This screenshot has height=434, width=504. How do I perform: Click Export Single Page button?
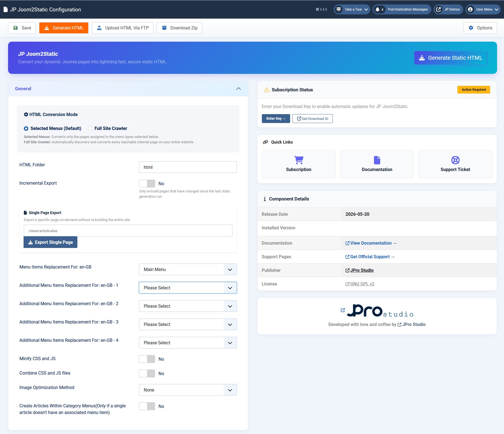(50, 242)
